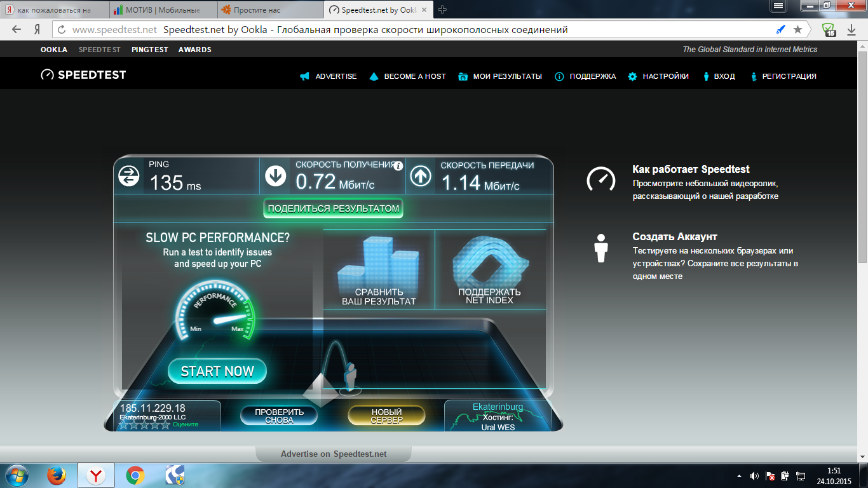Click СРАВНИТЬ ВАШ РЕЗУЛЬТАТ tile
This screenshot has width=868, height=488.
(x=379, y=269)
